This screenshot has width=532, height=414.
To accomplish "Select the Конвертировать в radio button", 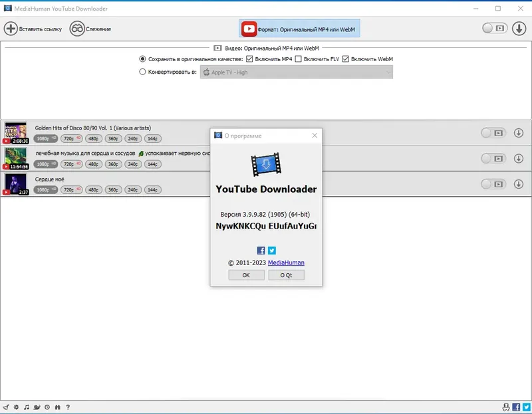I will point(141,72).
